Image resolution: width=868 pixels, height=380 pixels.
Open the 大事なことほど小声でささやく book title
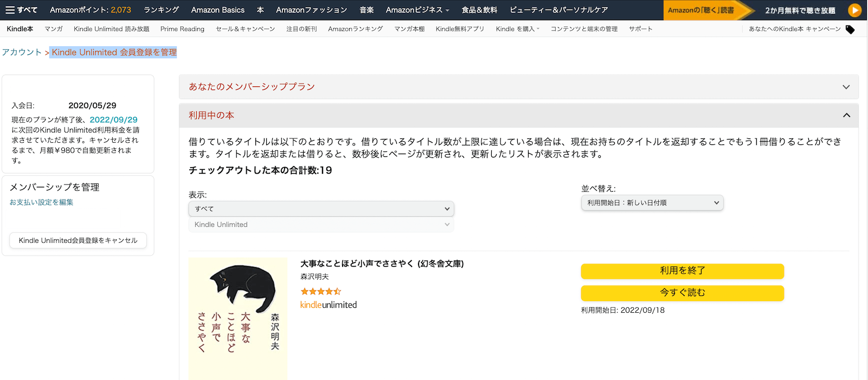(x=382, y=264)
